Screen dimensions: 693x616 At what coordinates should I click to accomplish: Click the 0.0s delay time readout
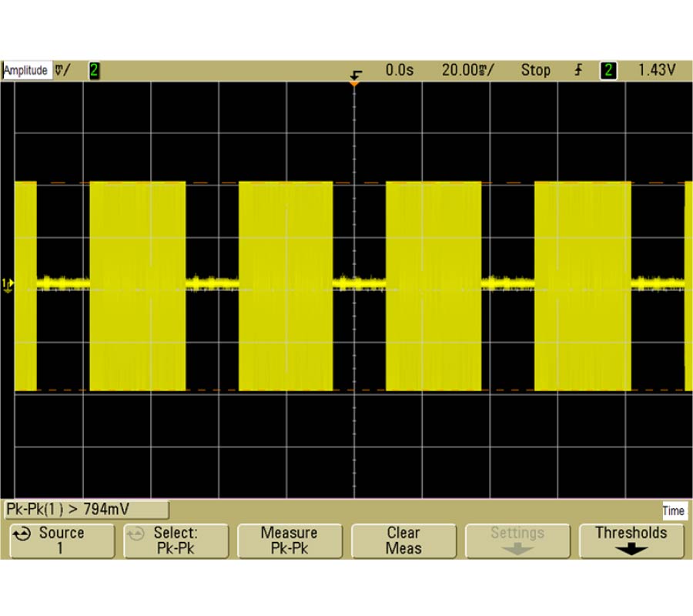tap(400, 70)
